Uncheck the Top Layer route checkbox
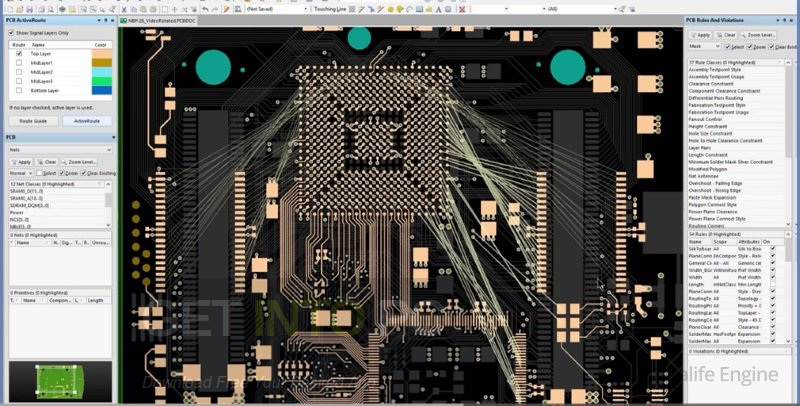The image size is (800, 406). click(x=19, y=54)
